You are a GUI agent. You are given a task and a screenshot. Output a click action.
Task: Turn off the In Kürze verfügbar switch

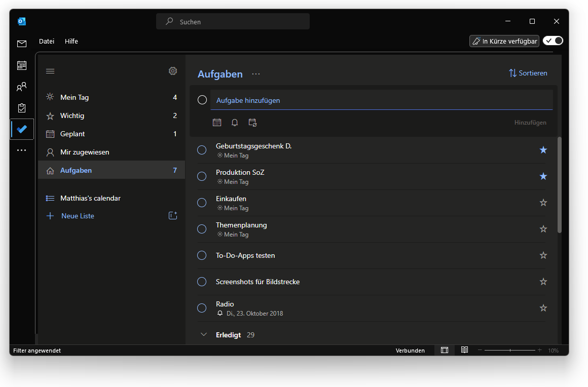(553, 41)
